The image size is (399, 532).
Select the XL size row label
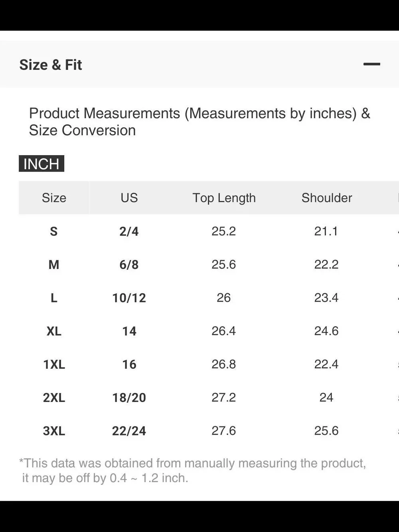(54, 331)
